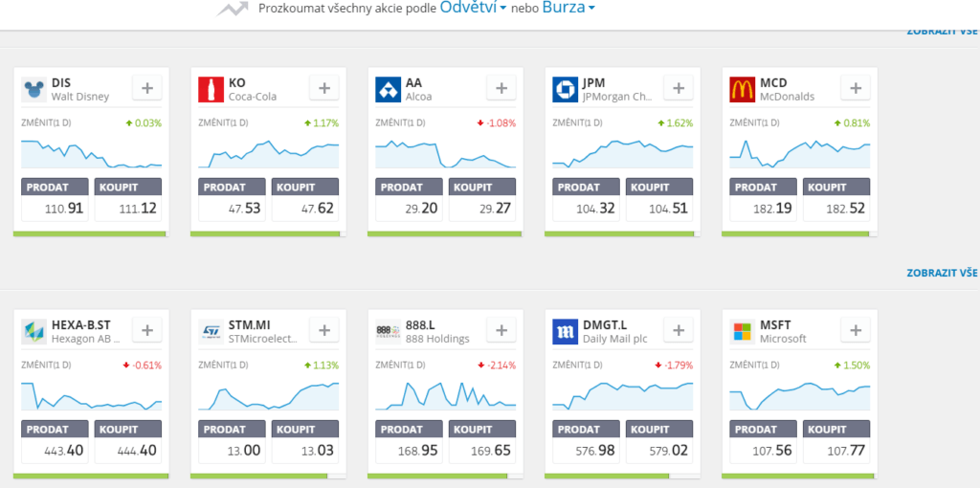Add 888.L to watchlist with plus button

click(x=501, y=330)
